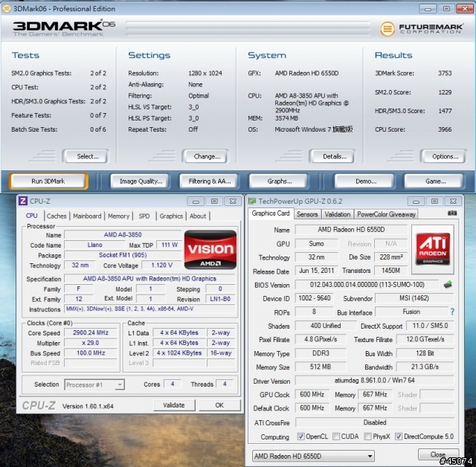Toggle the PhysX checkbox

367,437
